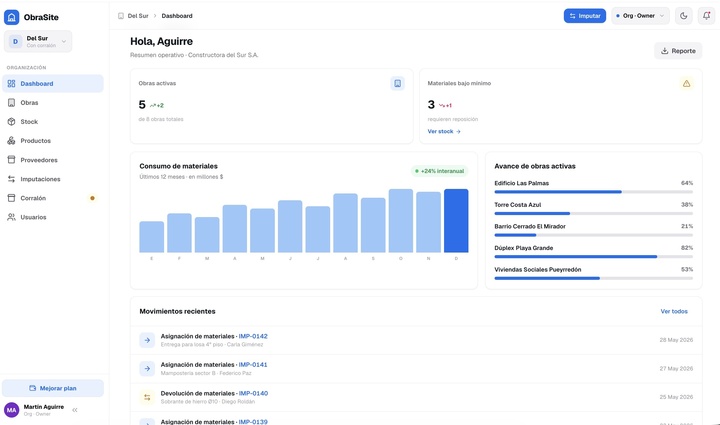The image size is (720, 425).
Task: Open movement IMP-0141 link
Action: (253, 364)
